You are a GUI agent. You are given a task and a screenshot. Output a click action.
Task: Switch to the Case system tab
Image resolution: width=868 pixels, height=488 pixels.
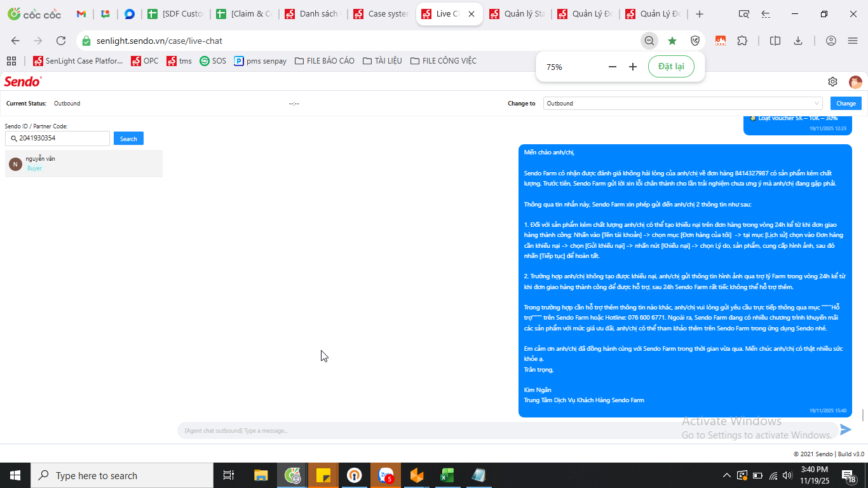pos(381,14)
